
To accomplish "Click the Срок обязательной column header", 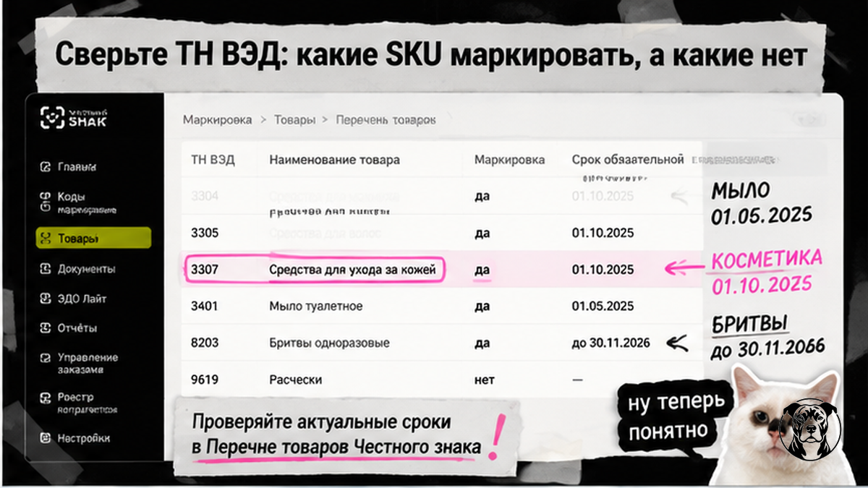I will (628, 160).
